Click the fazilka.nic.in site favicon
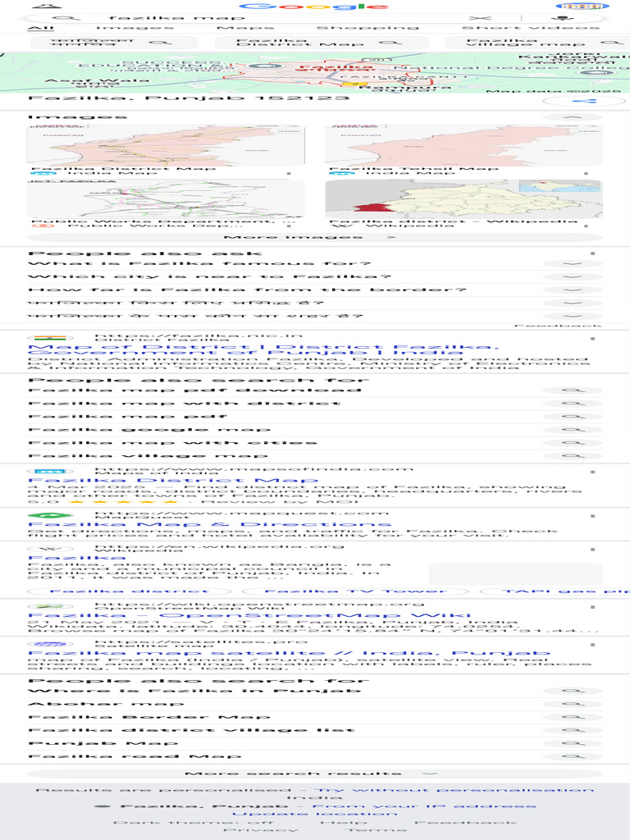 [49, 338]
